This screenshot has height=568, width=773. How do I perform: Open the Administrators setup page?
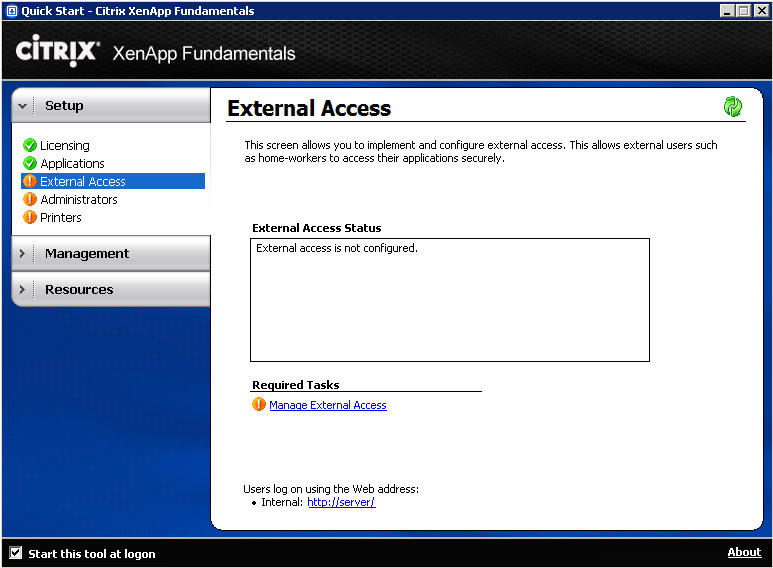(79, 199)
